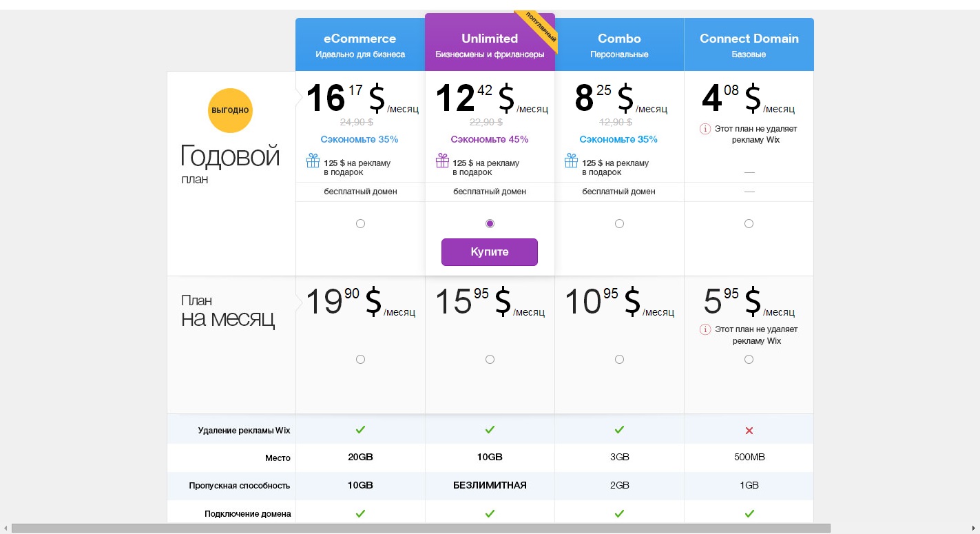Image resolution: width=980 pixels, height=534 pixels.
Task: Click crossed-out price 24,90 $
Action: click(357, 123)
